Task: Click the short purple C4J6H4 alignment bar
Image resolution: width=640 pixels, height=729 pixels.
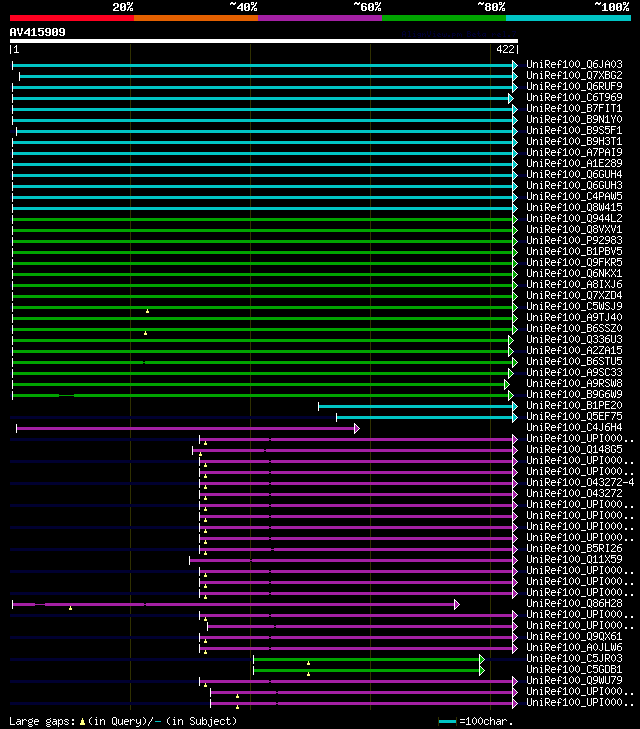Action: [186, 429]
